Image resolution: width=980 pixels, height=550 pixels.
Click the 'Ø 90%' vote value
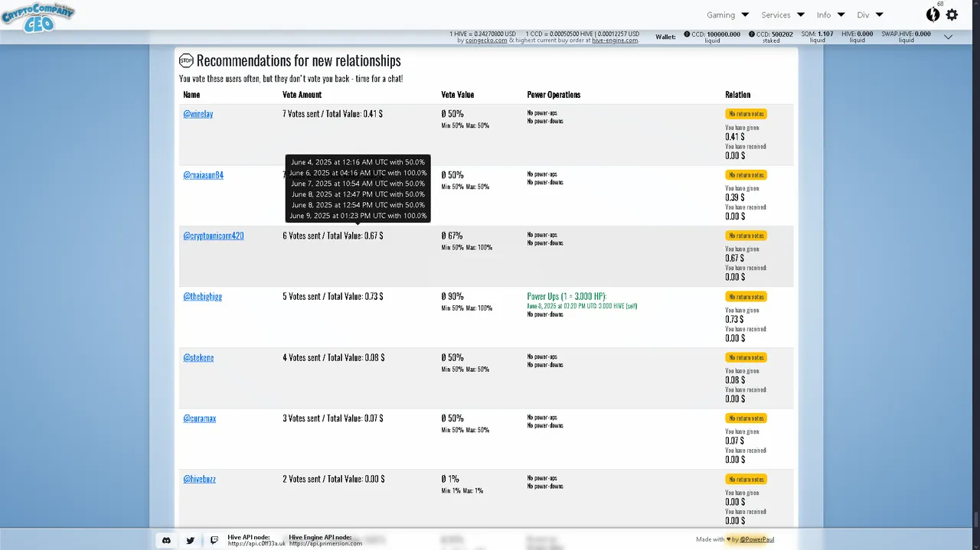[452, 296]
